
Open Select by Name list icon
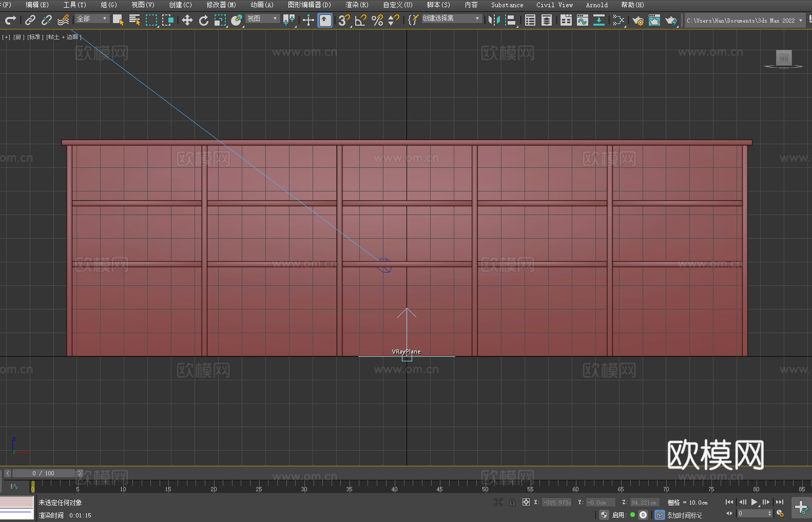tap(134, 20)
